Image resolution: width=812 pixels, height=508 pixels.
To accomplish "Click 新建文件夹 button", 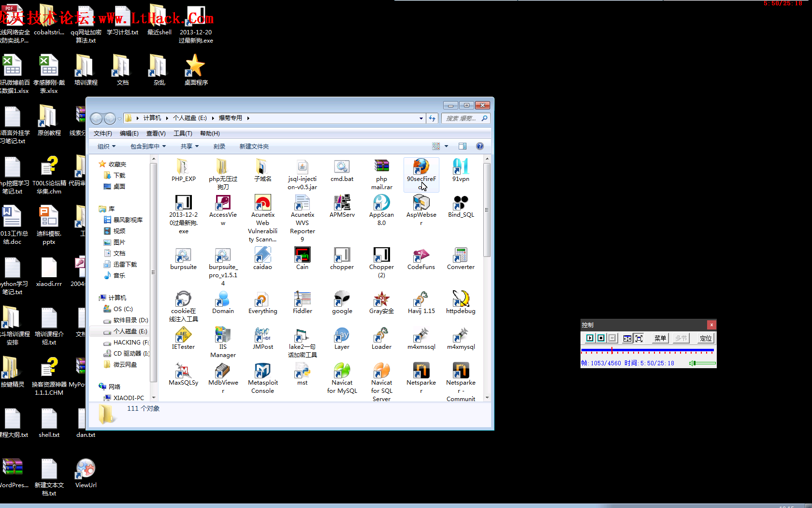I will point(254,146).
